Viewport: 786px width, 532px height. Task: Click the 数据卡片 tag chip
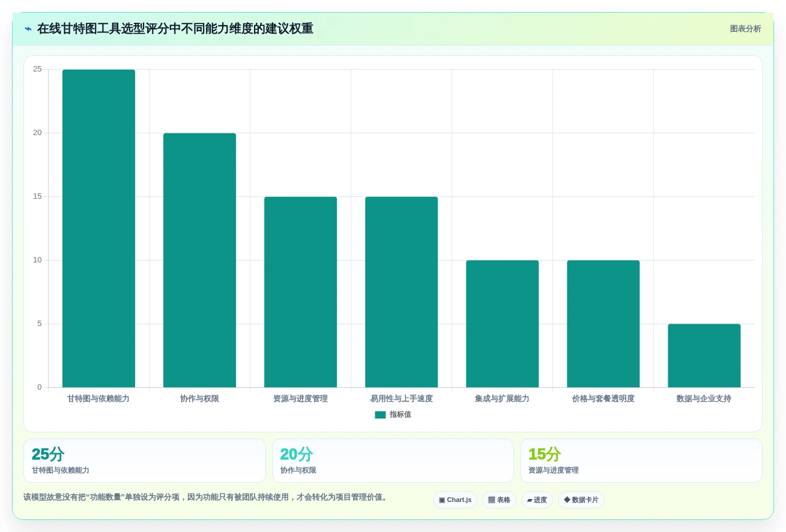(581, 500)
